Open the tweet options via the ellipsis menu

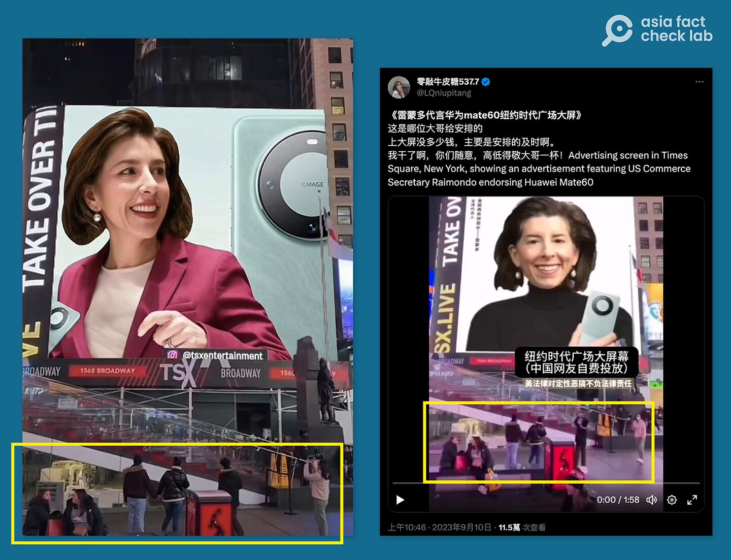pos(699,81)
